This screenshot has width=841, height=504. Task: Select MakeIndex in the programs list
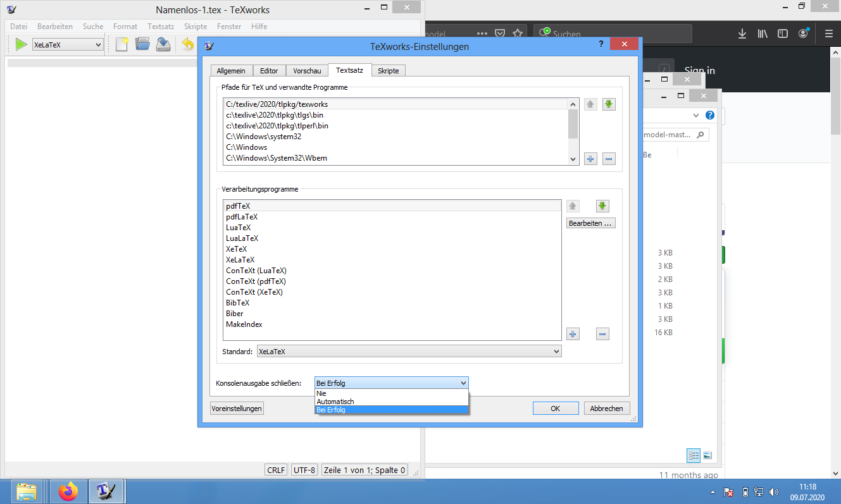pyautogui.click(x=392, y=324)
